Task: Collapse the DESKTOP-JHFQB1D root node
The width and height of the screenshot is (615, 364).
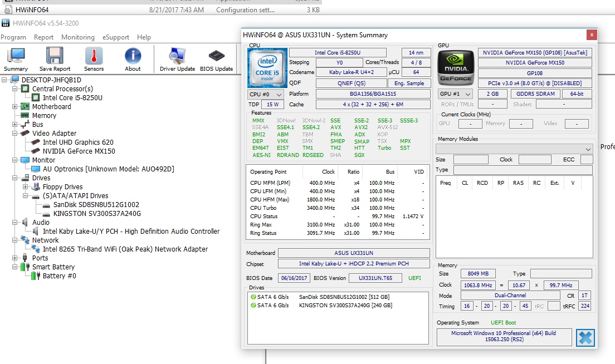Action: (4, 80)
